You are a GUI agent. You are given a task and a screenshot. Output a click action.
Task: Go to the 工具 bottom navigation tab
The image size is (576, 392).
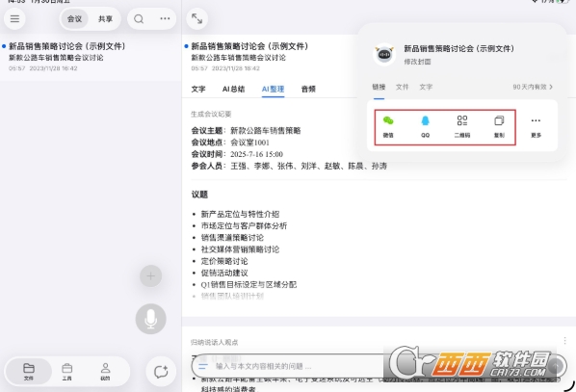click(66, 372)
